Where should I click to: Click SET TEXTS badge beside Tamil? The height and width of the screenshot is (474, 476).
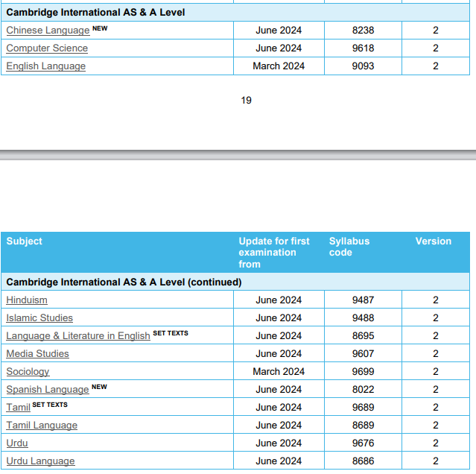pos(50,405)
